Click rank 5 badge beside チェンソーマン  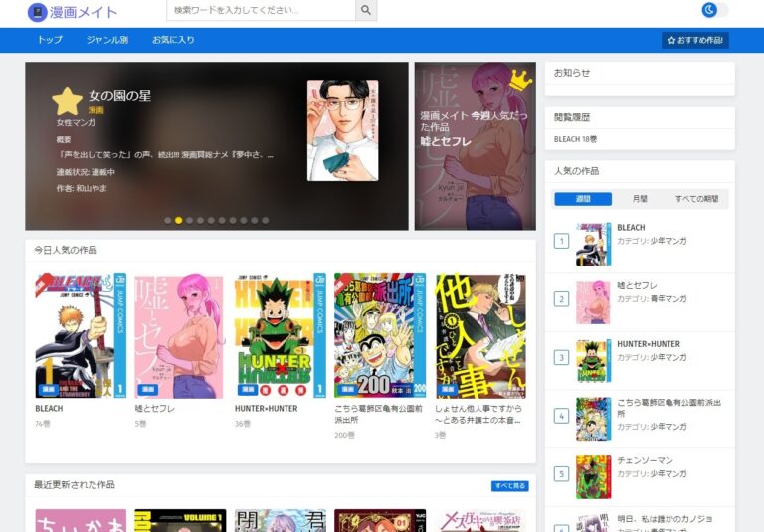(x=561, y=473)
